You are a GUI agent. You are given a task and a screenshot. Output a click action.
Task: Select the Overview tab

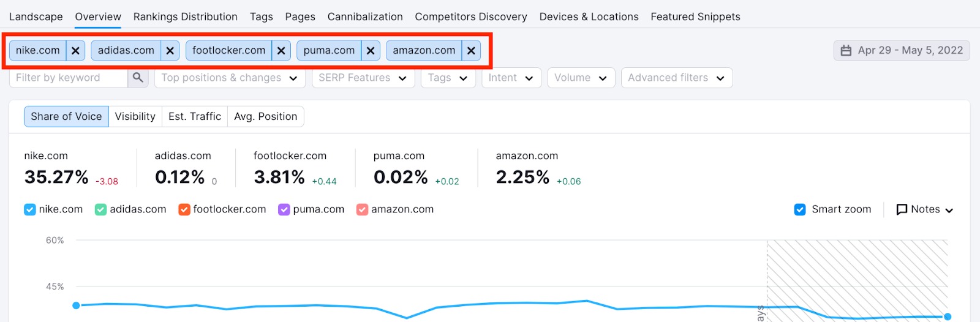click(98, 17)
